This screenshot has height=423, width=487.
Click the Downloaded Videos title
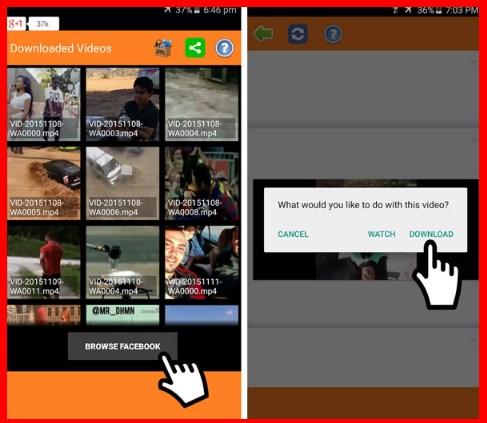click(x=61, y=48)
